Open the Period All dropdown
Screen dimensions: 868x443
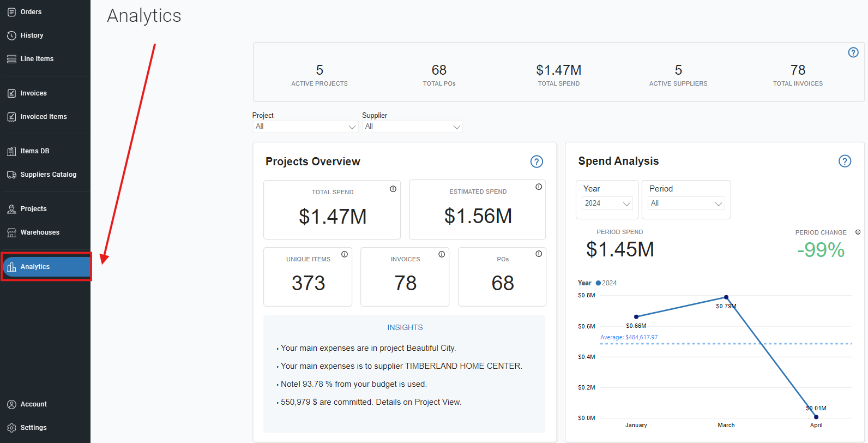click(x=686, y=203)
